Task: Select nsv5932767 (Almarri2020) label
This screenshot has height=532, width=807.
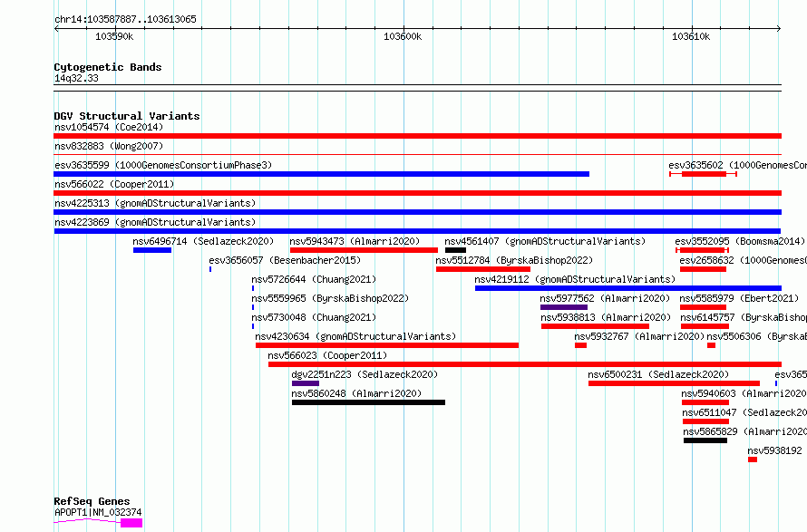Action: (639, 336)
